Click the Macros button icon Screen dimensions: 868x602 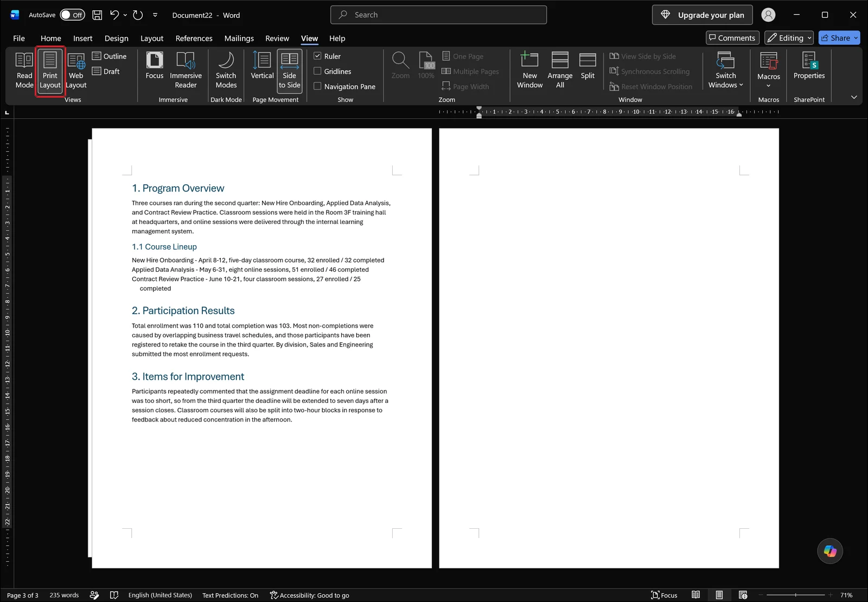click(769, 61)
